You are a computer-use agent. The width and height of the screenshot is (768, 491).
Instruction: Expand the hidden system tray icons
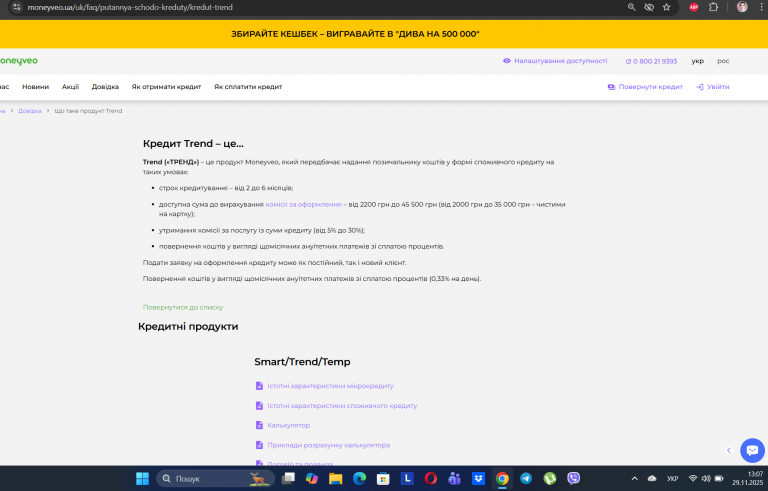pyautogui.click(x=635, y=479)
